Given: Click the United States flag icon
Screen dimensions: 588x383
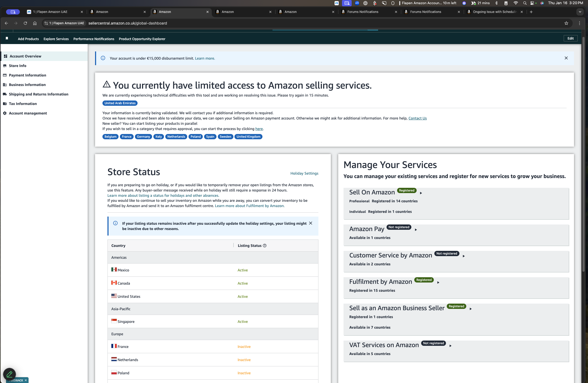Looking at the screenshot, I should [114, 296].
